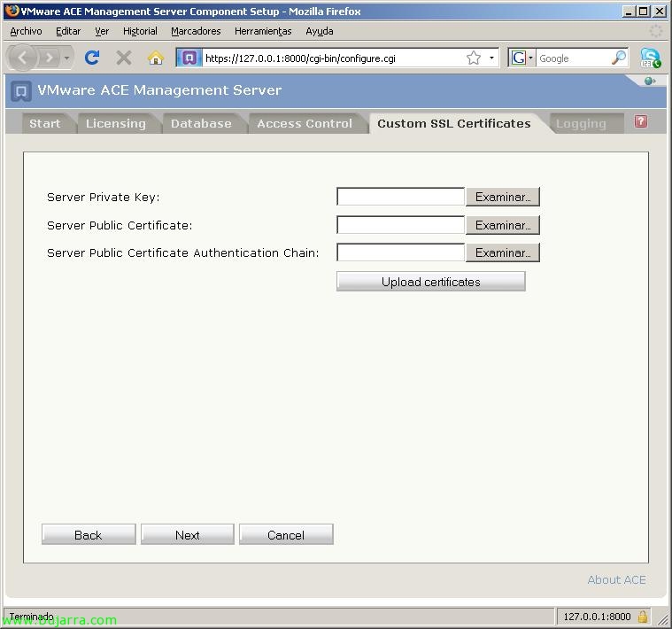This screenshot has width=672, height=629.
Task: Open the Google search engine selector
Action: [521, 58]
